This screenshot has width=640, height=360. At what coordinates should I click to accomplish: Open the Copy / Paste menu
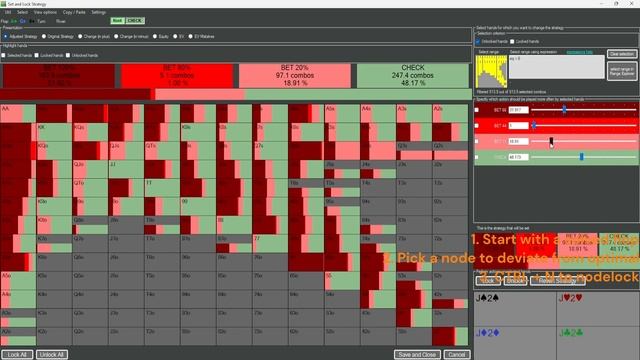74,12
